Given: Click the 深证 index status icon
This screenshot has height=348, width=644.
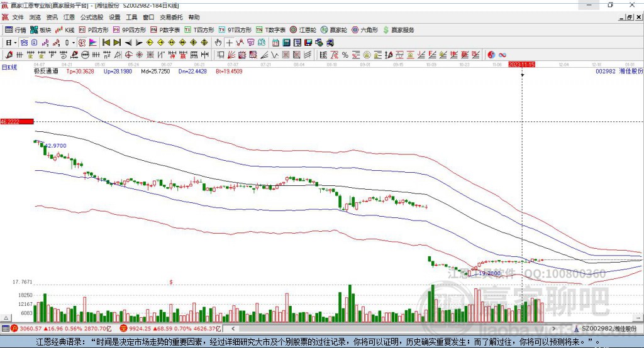Looking at the screenshot, I should click(123, 329).
